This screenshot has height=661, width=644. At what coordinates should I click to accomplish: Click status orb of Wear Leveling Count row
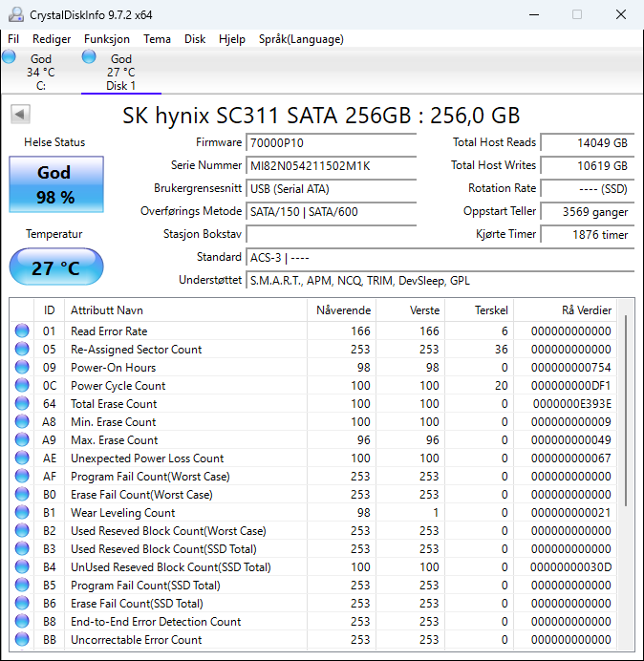(x=22, y=512)
